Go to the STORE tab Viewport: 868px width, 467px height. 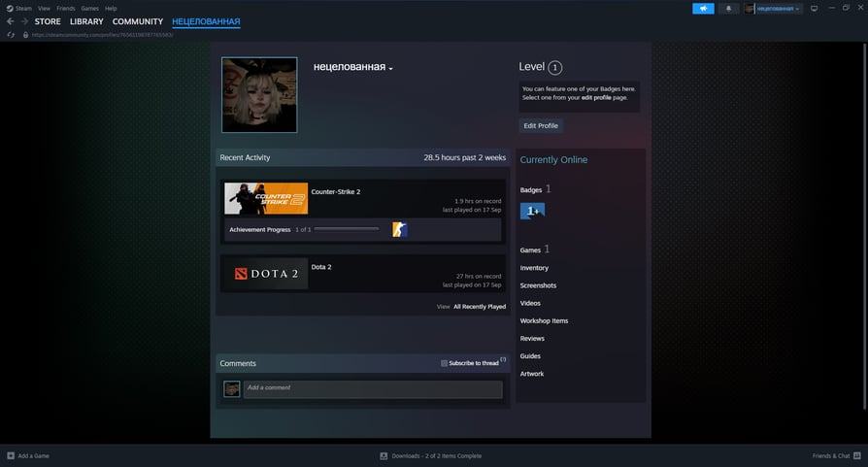coord(48,21)
